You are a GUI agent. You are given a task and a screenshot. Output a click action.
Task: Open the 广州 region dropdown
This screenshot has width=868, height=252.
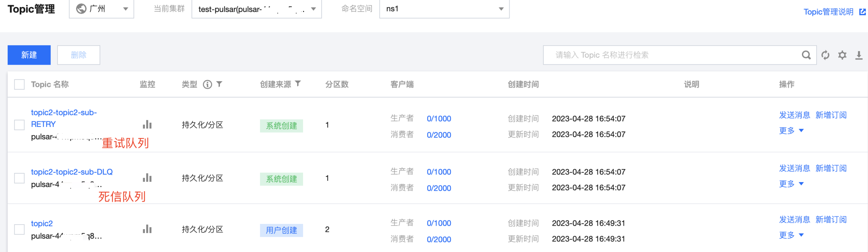[x=101, y=9]
